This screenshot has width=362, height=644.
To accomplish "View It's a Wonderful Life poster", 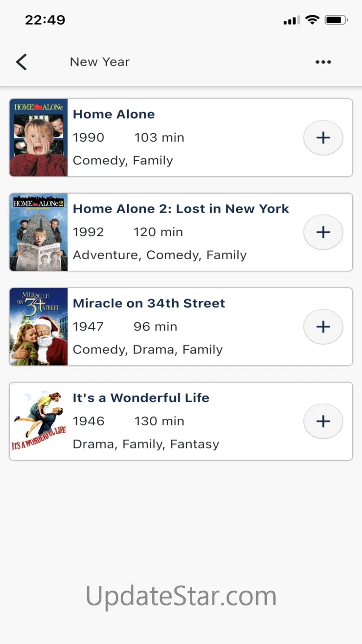I will (39, 421).
